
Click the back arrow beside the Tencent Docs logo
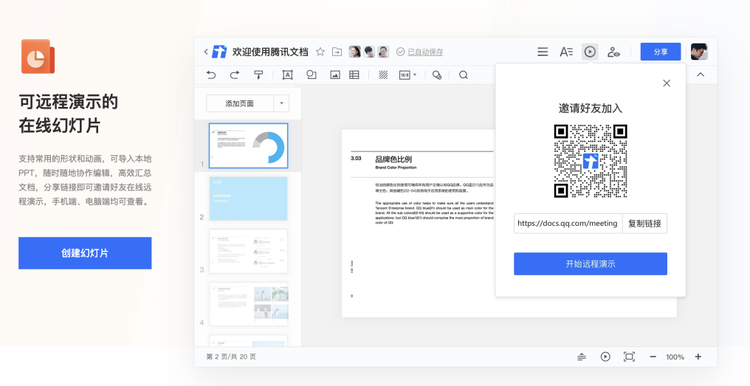[x=206, y=52]
